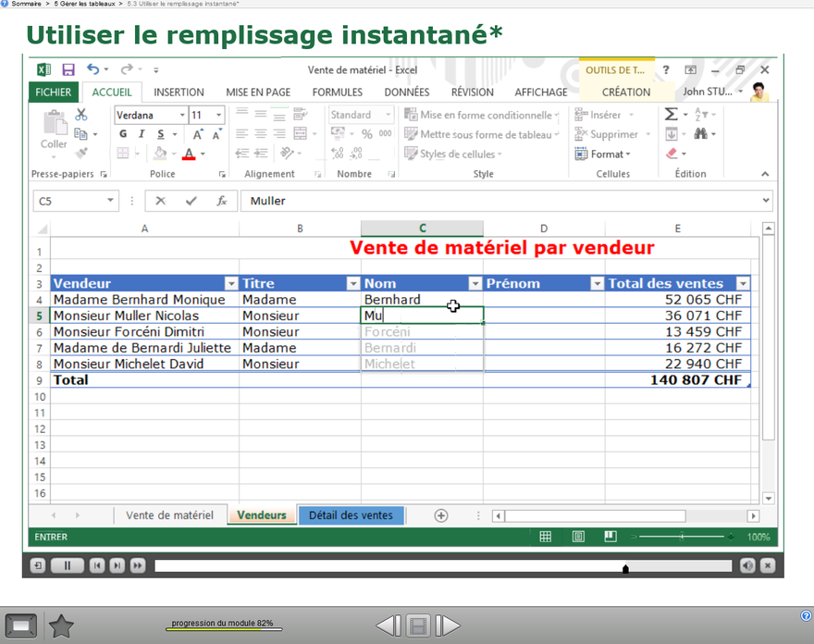Open the FICHIER menu button
The image size is (814, 644).
pyautogui.click(x=54, y=93)
